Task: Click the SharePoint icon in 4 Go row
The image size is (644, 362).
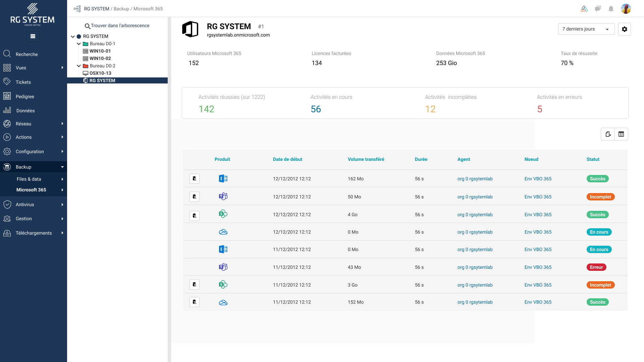Action: 223,214
